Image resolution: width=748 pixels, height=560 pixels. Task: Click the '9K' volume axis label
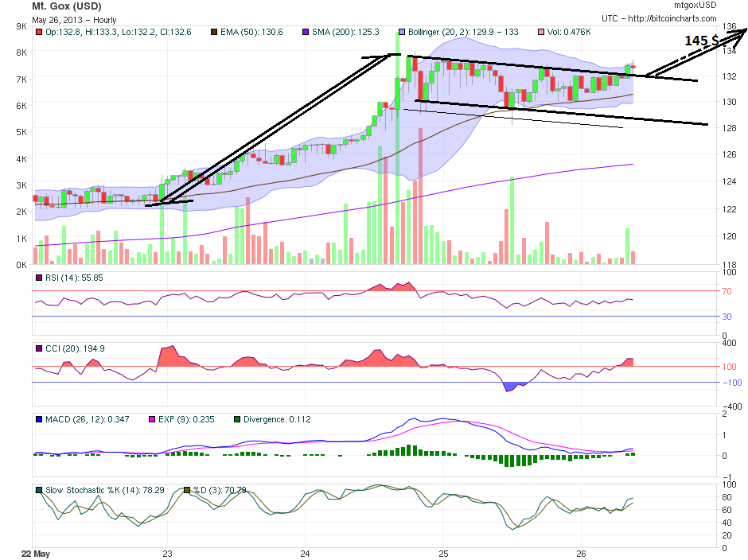(21, 26)
